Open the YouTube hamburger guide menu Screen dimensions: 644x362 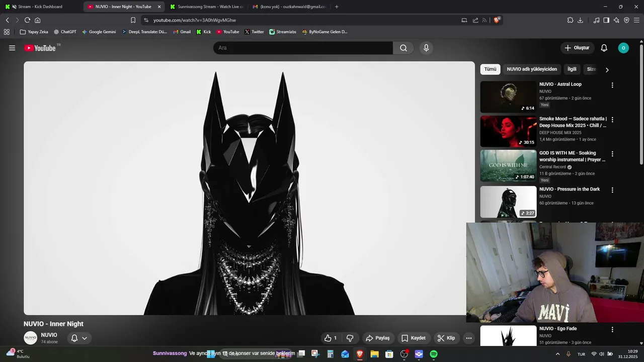(12, 48)
